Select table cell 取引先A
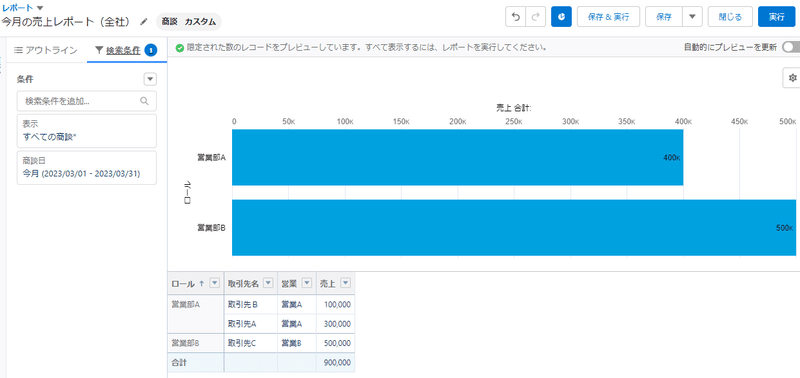Image resolution: width=800 pixels, height=378 pixels. pos(251,324)
